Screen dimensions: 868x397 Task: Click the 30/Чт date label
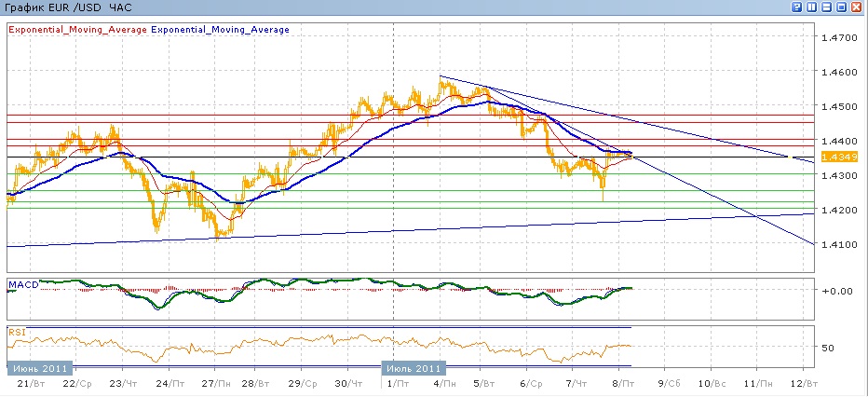click(348, 384)
